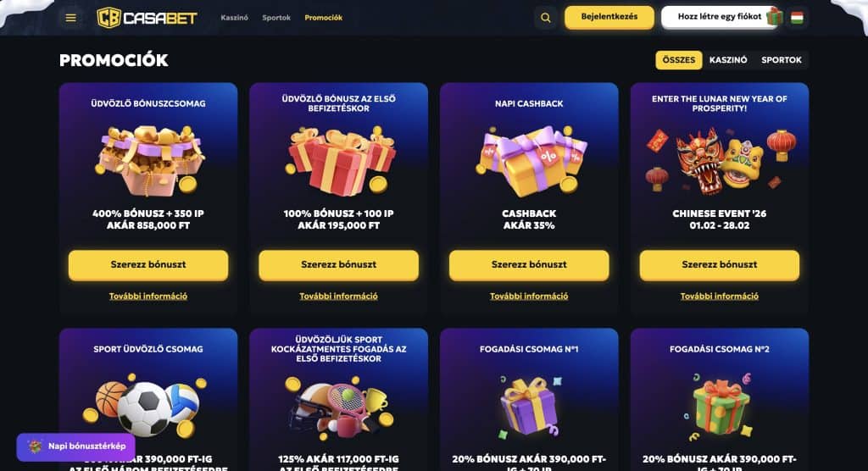Click the gift icon on the register button
Screen dimensions: 868x471
pos(775,17)
